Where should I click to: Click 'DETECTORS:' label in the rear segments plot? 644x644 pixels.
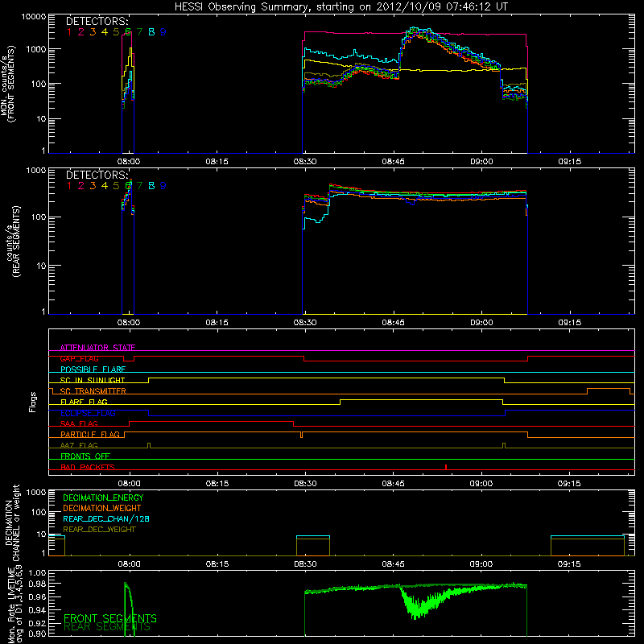point(97,175)
